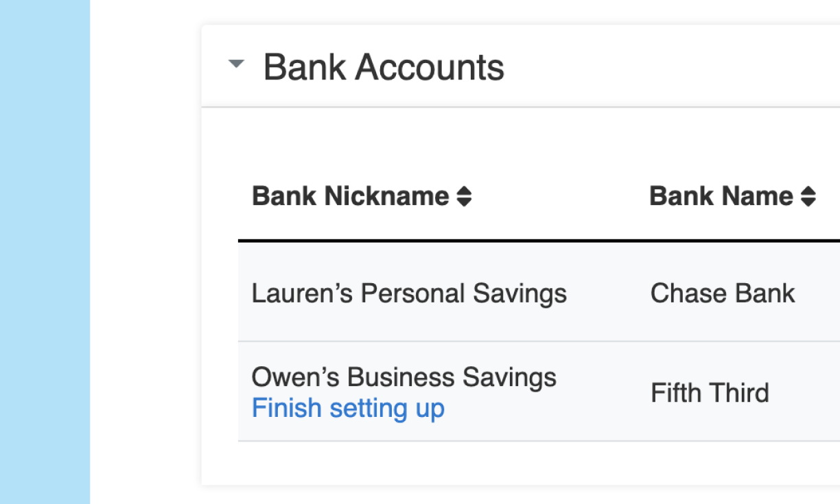
Task: Click empty gap in Owen's row between columns
Action: point(604,393)
